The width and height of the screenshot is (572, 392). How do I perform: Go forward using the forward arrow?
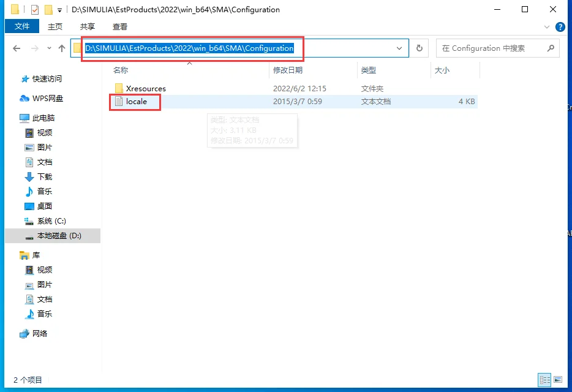click(35, 48)
